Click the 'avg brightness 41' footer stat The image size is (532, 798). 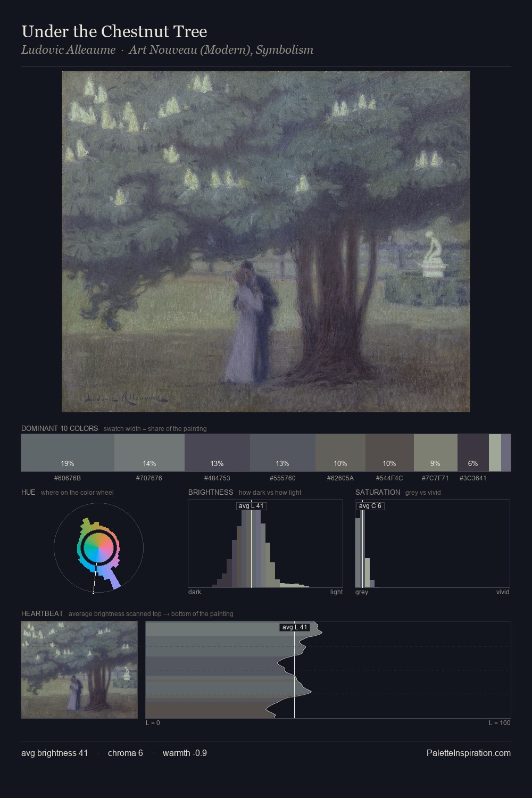[55, 753]
